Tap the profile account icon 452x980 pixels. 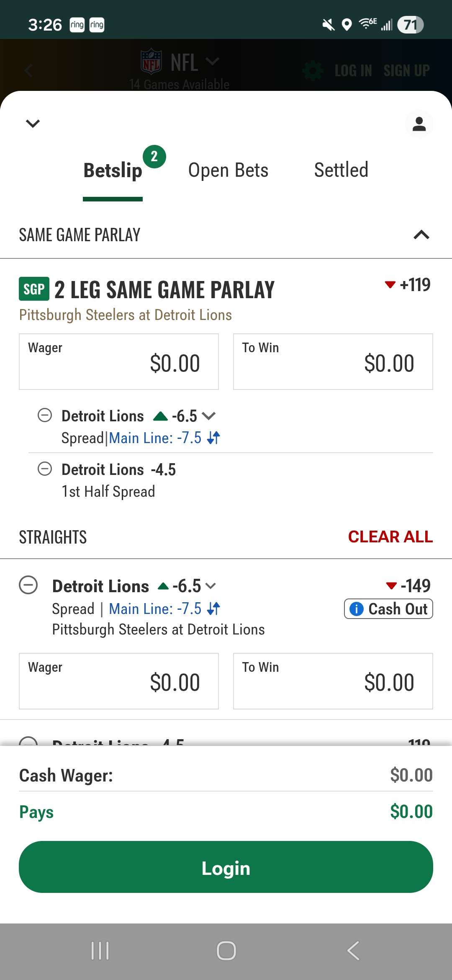click(419, 124)
